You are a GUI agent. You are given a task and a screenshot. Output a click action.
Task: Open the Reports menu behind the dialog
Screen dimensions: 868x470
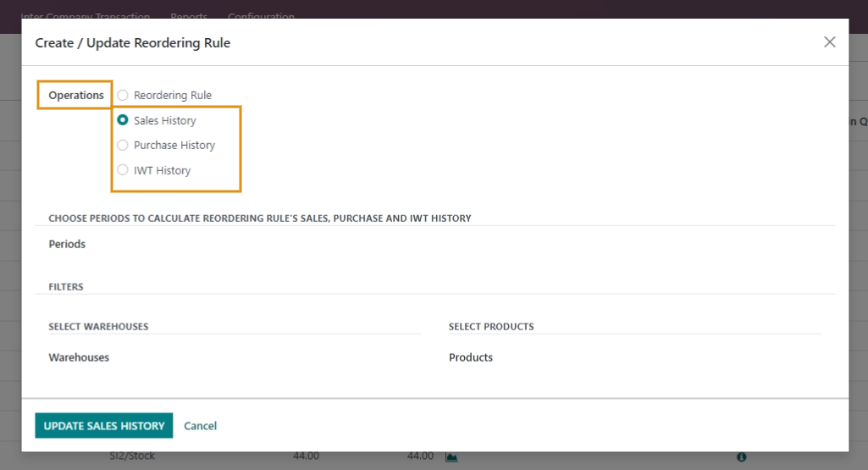[x=189, y=15]
